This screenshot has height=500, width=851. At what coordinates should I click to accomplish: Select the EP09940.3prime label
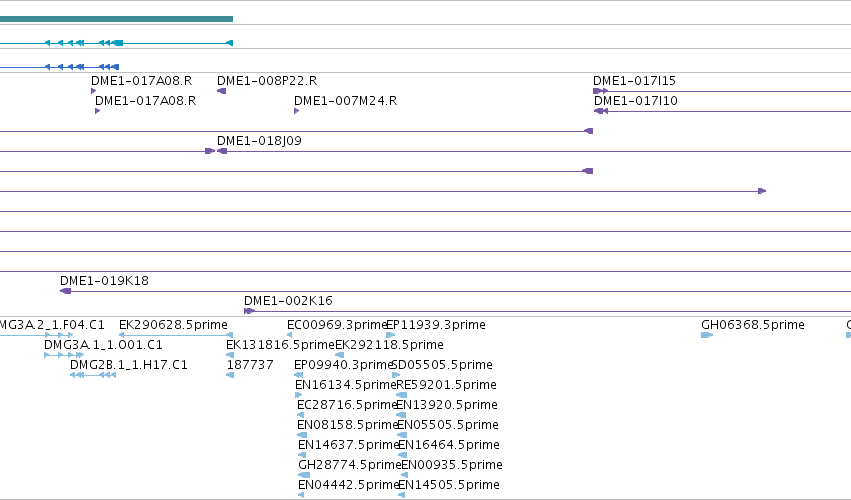pyautogui.click(x=343, y=365)
